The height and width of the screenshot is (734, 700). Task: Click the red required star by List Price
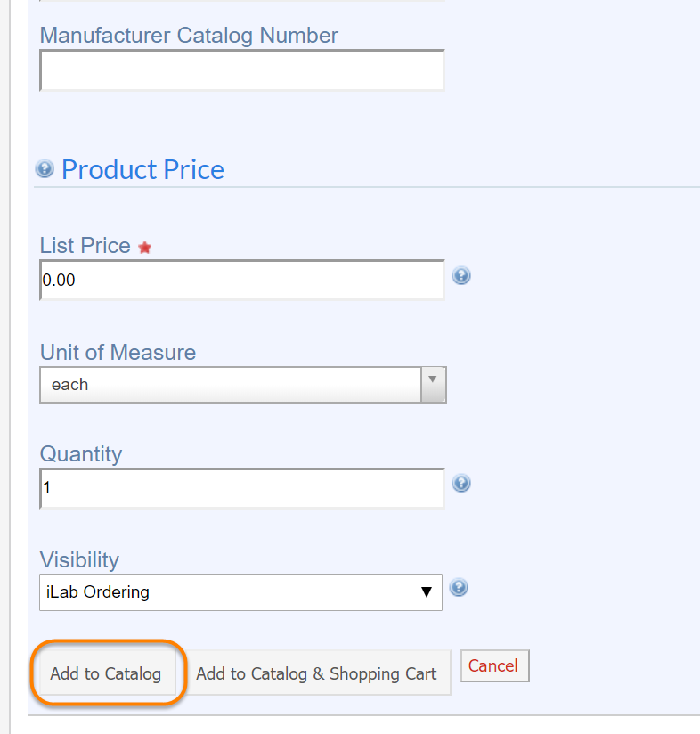145,248
